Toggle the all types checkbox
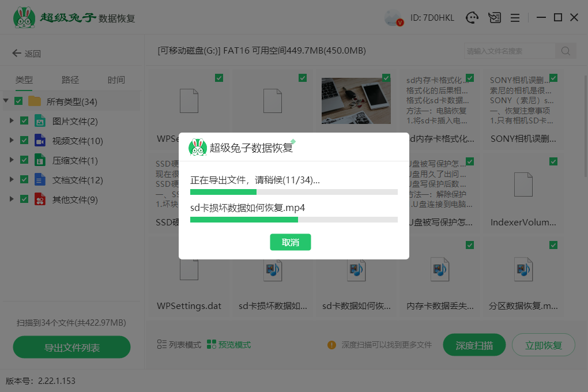 pyautogui.click(x=18, y=101)
